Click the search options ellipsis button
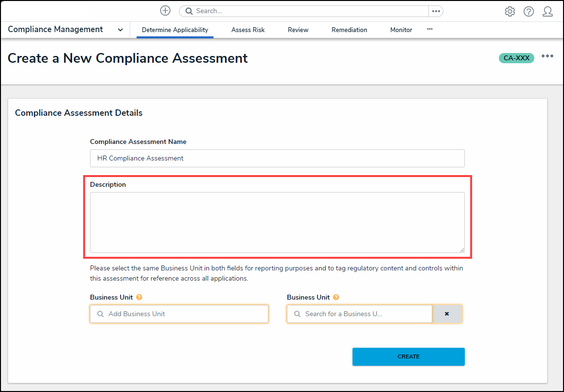Viewport: 564px width, 392px height. pyautogui.click(x=436, y=11)
